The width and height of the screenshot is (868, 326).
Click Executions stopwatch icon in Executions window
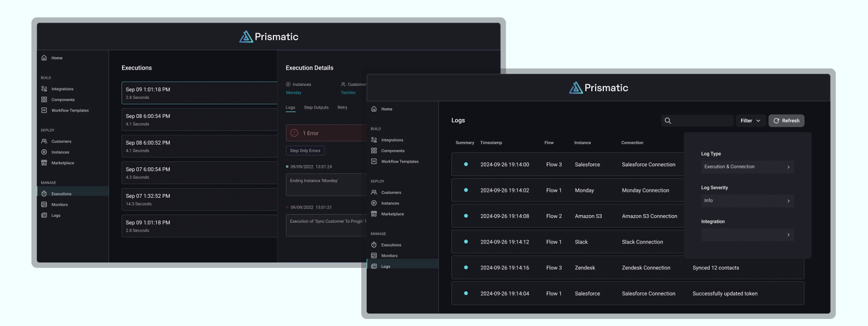click(44, 193)
